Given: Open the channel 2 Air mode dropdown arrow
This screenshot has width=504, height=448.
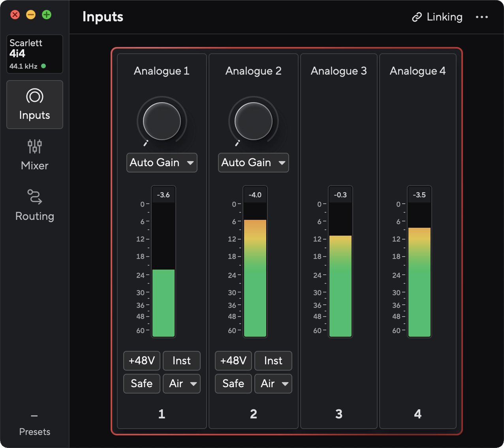Looking at the screenshot, I should [x=285, y=384].
